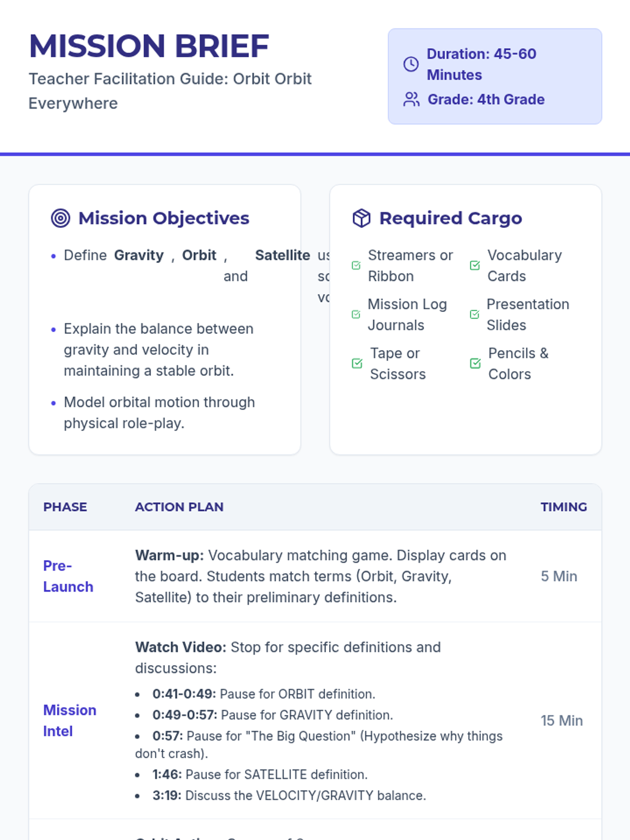630x840 pixels.
Task: Select the Mission Intel phase label
Action: tap(69, 720)
